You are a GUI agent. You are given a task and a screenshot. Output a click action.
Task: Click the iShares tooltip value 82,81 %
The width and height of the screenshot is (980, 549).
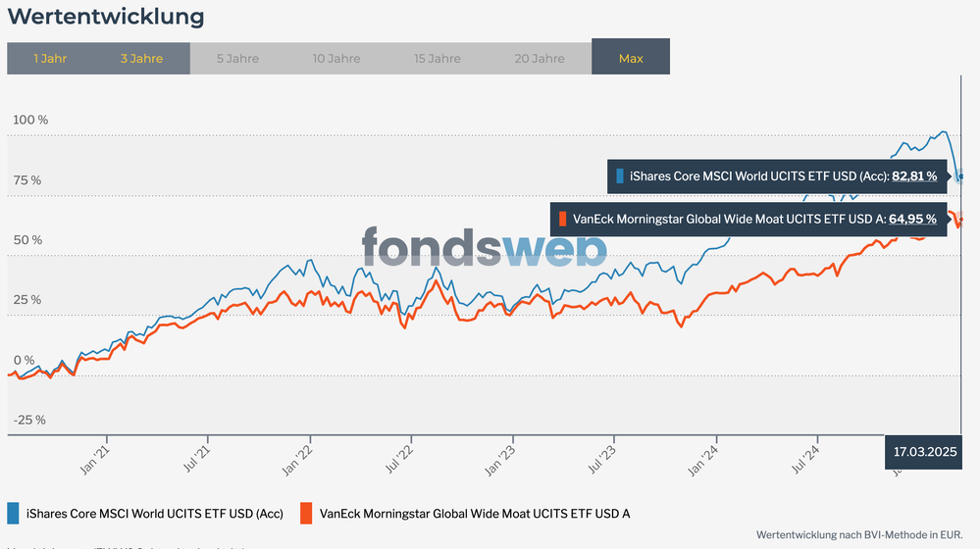point(914,176)
